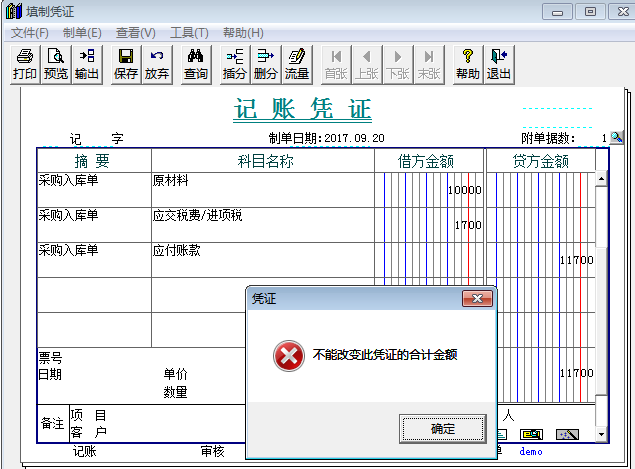Screen dimensions: 635x469
Task: Select the 原材料 account name cell
Action: [262, 190]
